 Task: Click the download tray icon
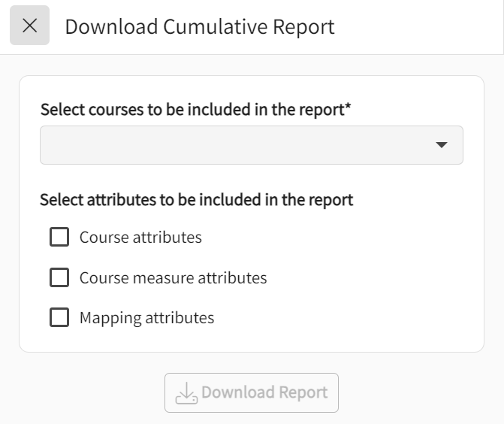(186, 392)
